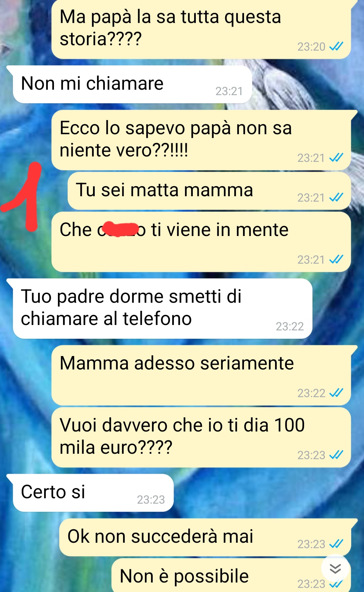Tap the 23:21 timestamp on 'Non mi chiamare'
Viewport: 364px width, 592px height.
click(229, 91)
